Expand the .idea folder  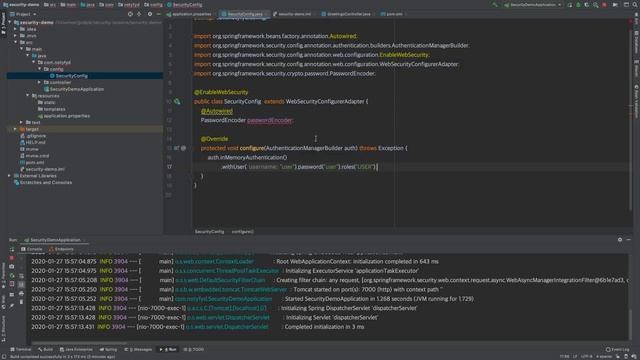coord(16,29)
